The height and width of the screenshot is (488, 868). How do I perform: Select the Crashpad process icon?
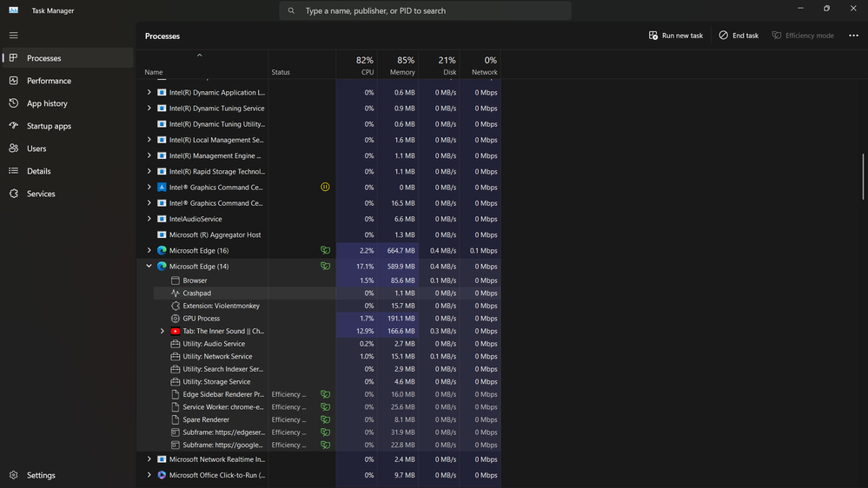click(175, 293)
